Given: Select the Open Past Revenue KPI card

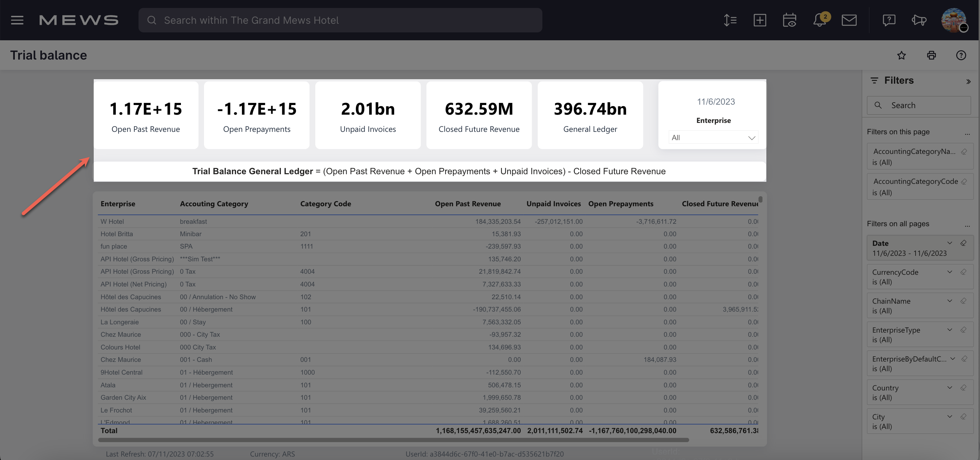Looking at the screenshot, I should click(146, 115).
